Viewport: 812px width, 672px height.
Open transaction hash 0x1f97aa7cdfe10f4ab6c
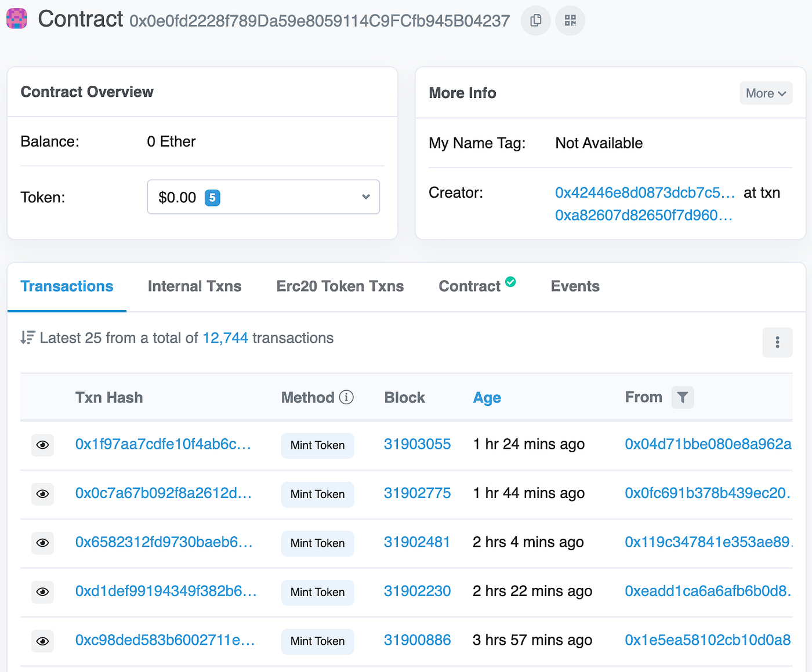coord(163,444)
